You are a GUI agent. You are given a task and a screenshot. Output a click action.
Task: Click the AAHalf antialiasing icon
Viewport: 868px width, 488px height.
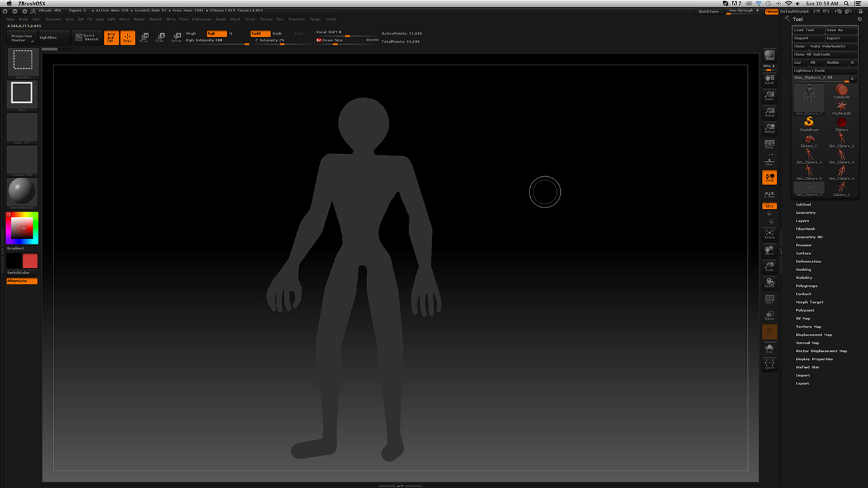coord(769,127)
